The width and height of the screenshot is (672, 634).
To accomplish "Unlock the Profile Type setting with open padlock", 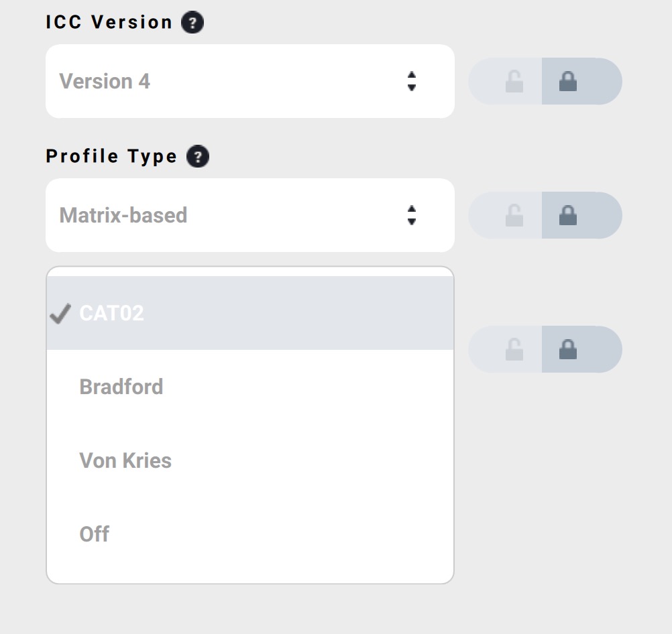I will [514, 216].
